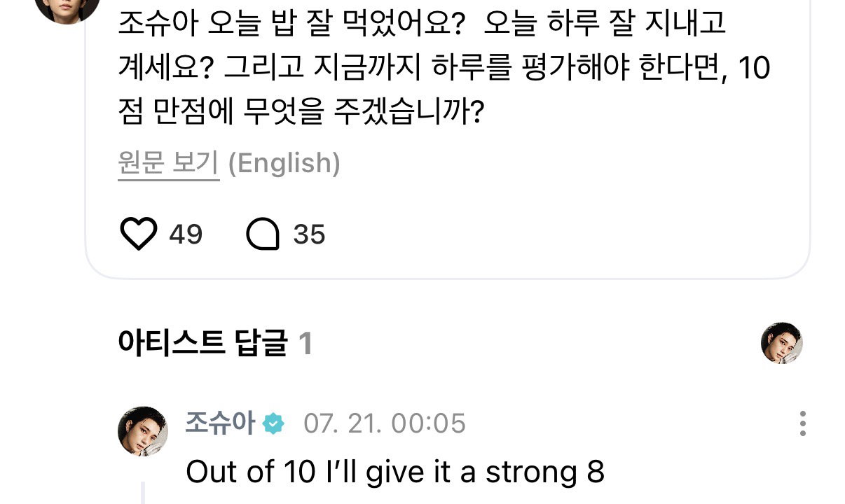Select the post line starting 조슈아 오늘 밥
This screenshot has height=504, width=845.
point(423,25)
